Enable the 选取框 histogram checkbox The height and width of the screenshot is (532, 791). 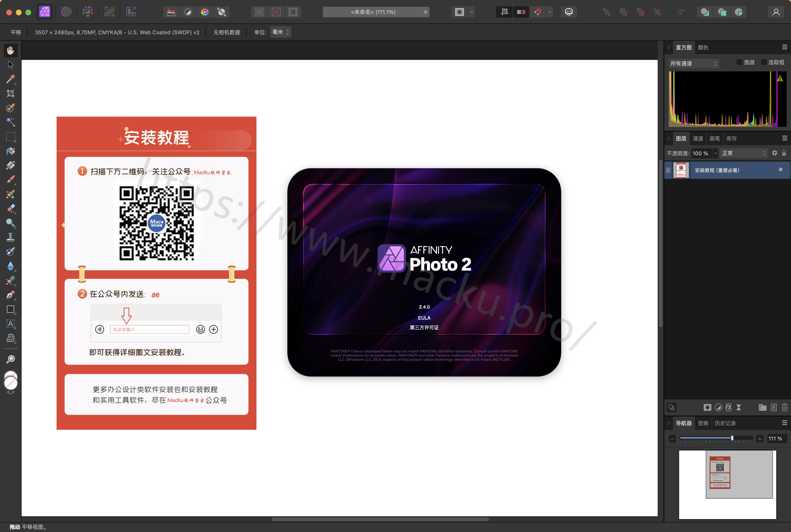click(x=763, y=62)
